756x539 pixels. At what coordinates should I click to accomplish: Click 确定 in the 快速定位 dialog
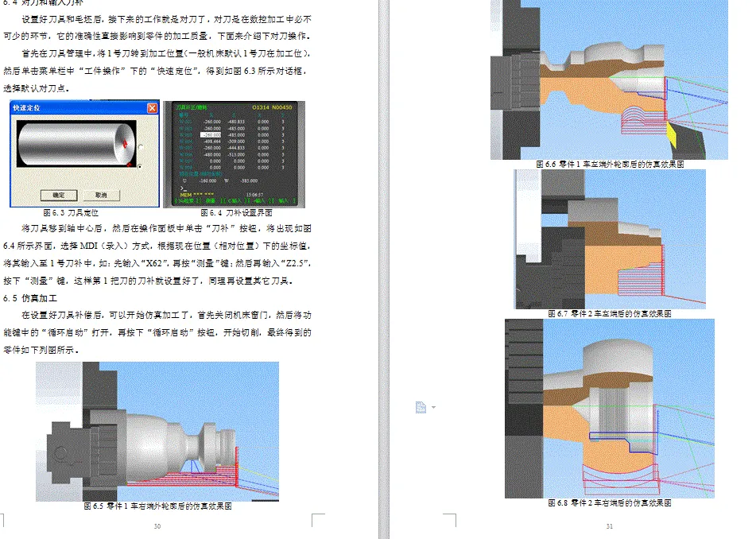[58, 194]
